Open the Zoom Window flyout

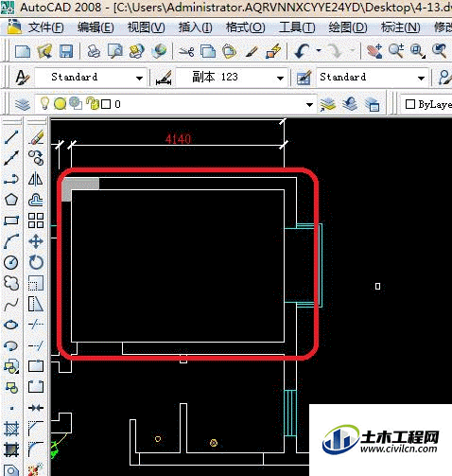pos(418,51)
